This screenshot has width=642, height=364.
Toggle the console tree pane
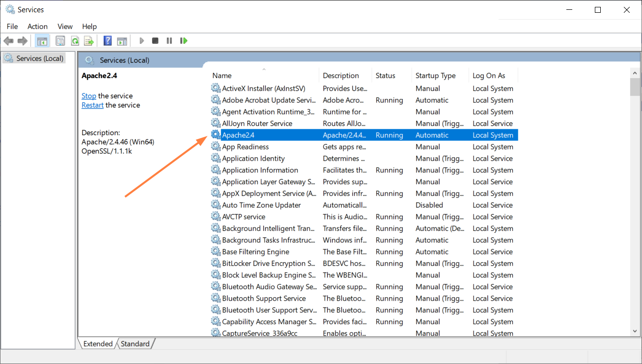(x=42, y=40)
